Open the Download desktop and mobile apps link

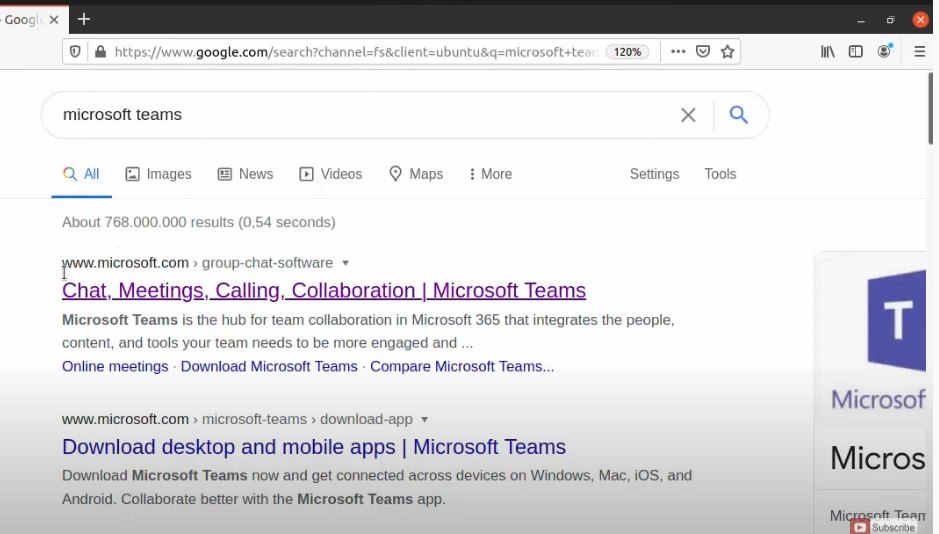click(x=314, y=447)
